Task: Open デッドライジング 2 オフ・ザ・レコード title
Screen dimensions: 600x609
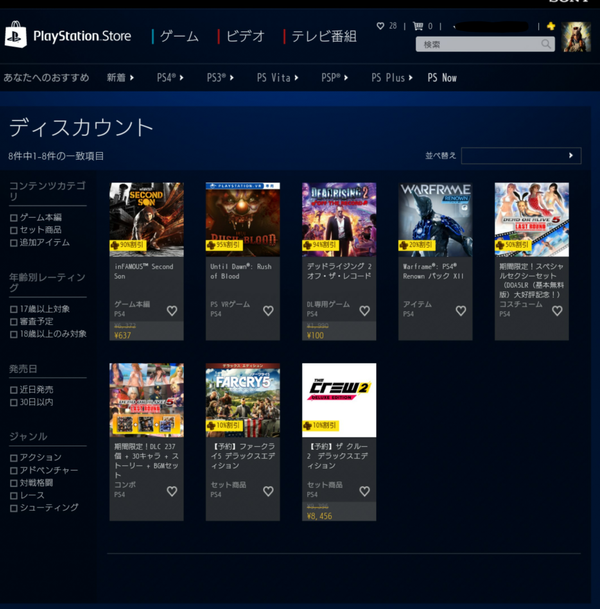Action: (339, 271)
